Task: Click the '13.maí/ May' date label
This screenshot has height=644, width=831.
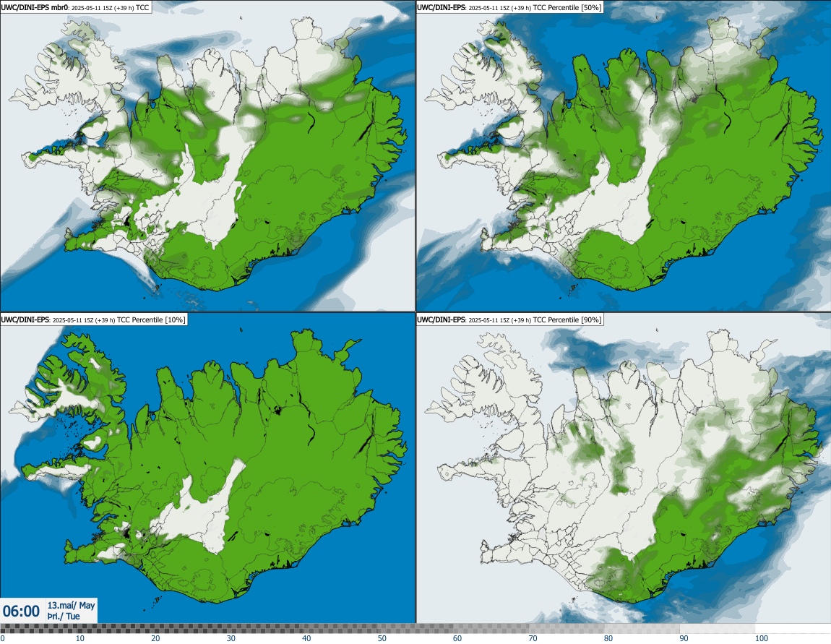Action: (x=71, y=605)
